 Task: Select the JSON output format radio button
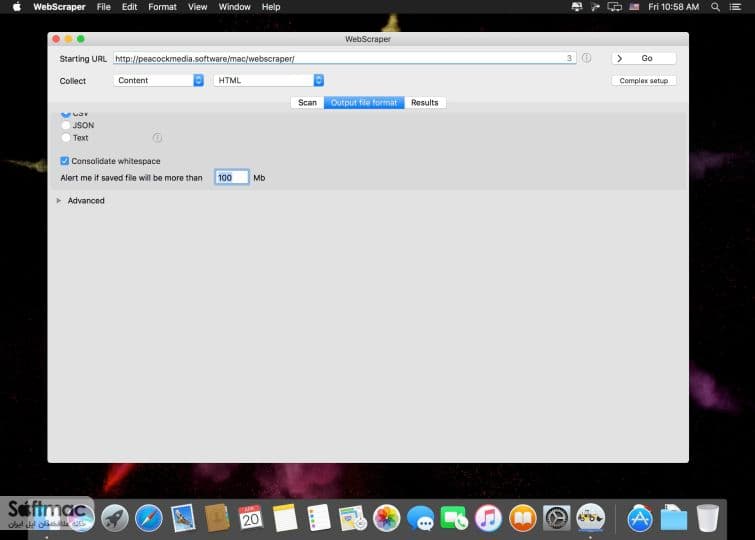tap(66, 125)
